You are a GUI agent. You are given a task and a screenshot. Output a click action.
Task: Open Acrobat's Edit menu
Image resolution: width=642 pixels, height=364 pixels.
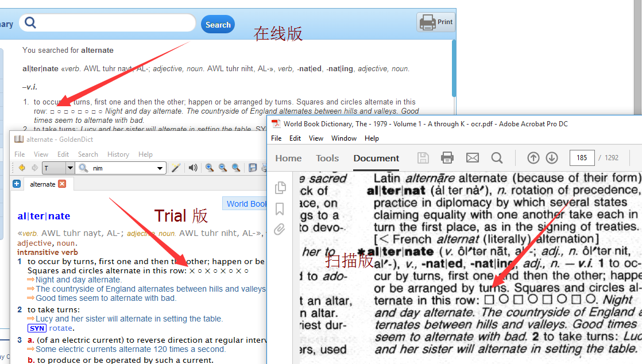tap(295, 138)
